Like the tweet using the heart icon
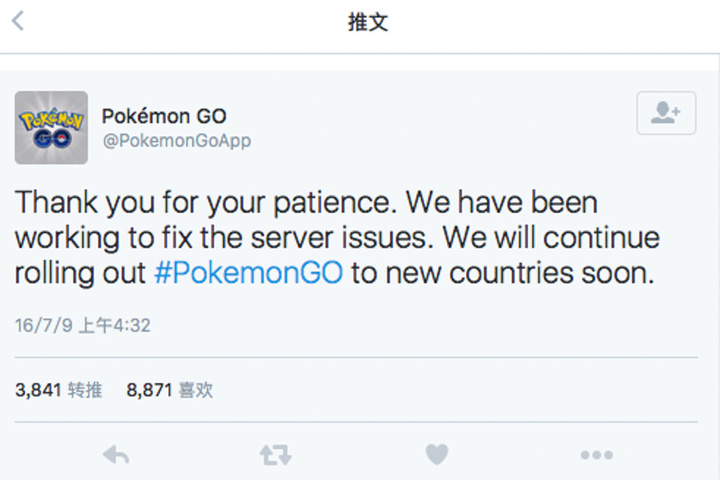 [x=437, y=455]
